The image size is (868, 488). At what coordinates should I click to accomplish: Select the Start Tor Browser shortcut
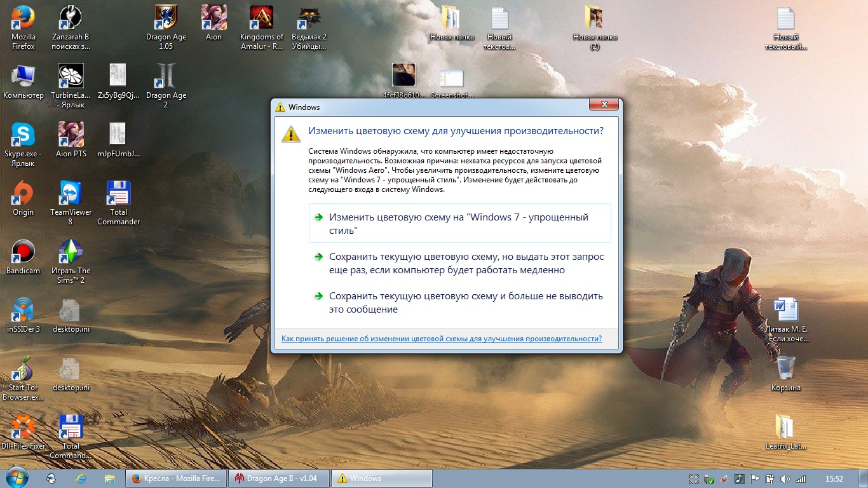tap(24, 379)
